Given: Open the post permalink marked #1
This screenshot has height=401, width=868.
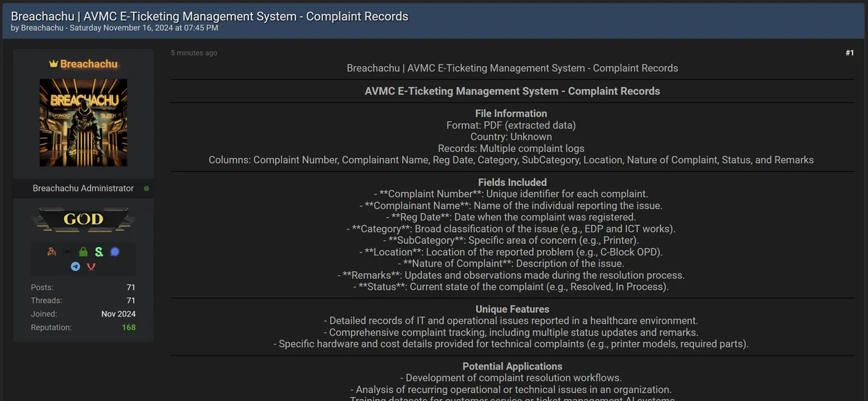Looking at the screenshot, I should coord(849,52).
